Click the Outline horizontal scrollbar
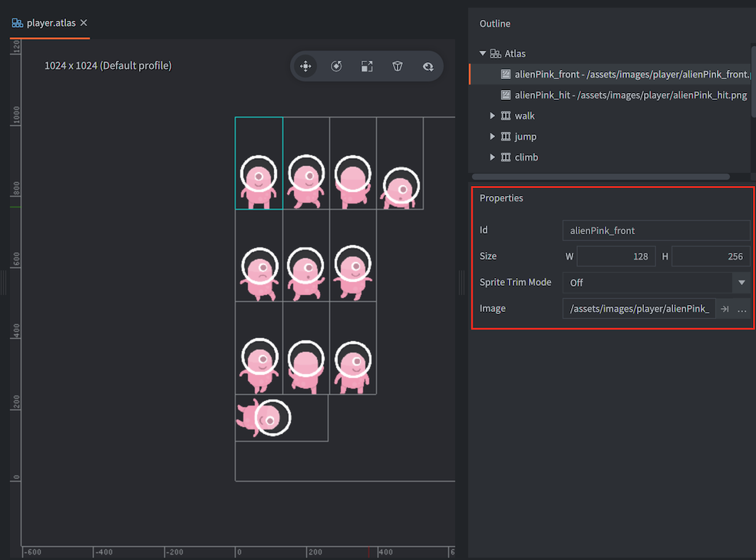This screenshot has width=756, height=560. [x=600, y=177]
